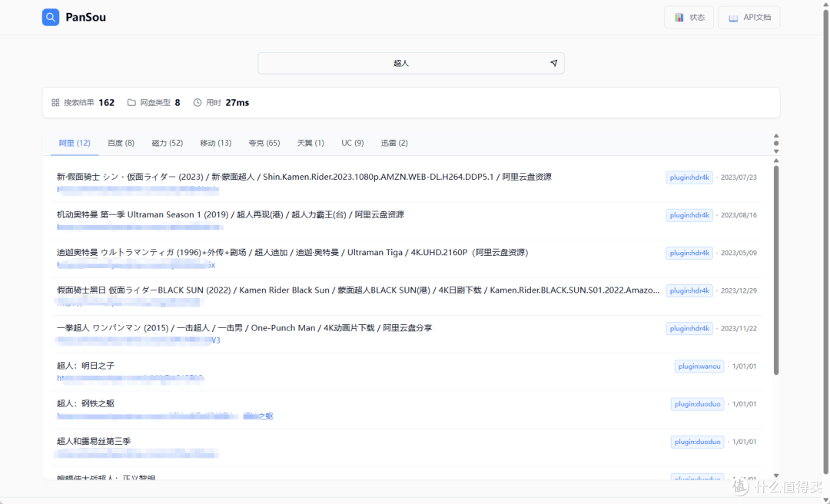This screenshot has width=830, height=504.
Task: Open the 状态 status button
Action: pyautogui.click(x=689, y=18)
